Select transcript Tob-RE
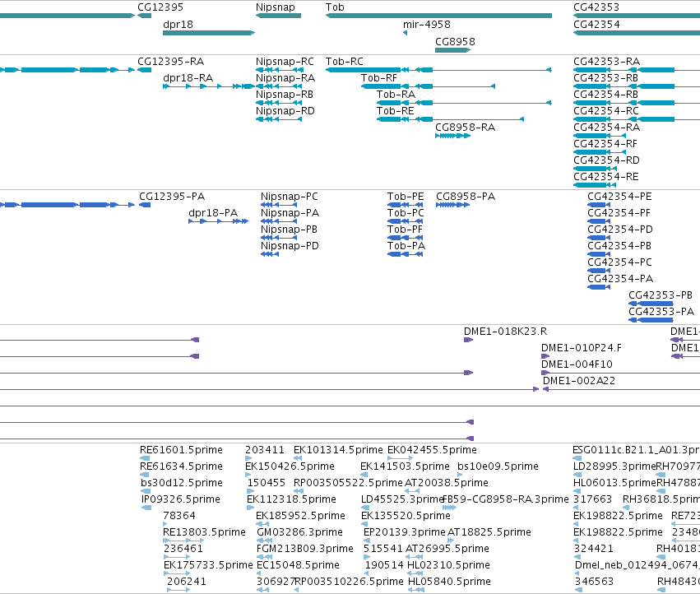700x594 pixels. point(450,119)
